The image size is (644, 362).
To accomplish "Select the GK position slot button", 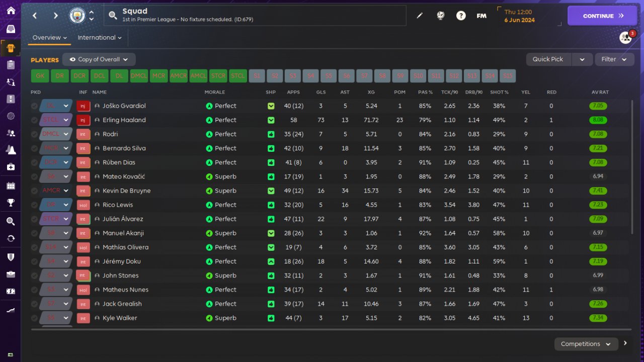I will 40,76.
